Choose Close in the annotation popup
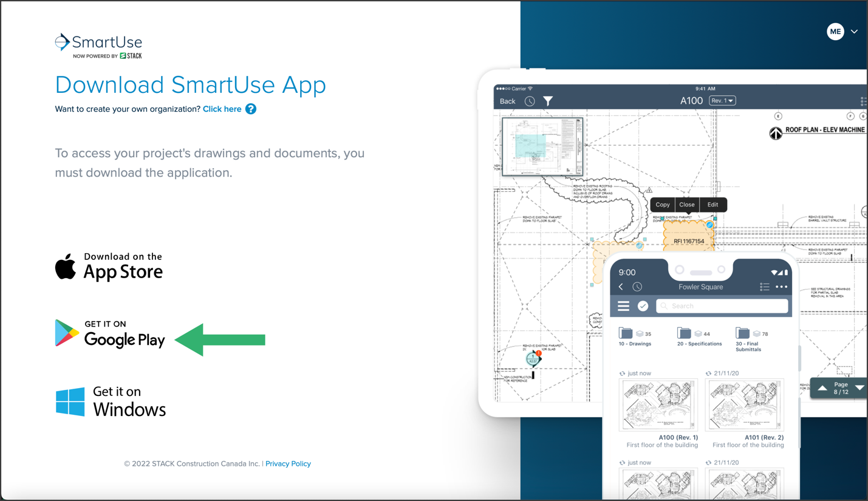The image size is (868, 501). point(687,205)
